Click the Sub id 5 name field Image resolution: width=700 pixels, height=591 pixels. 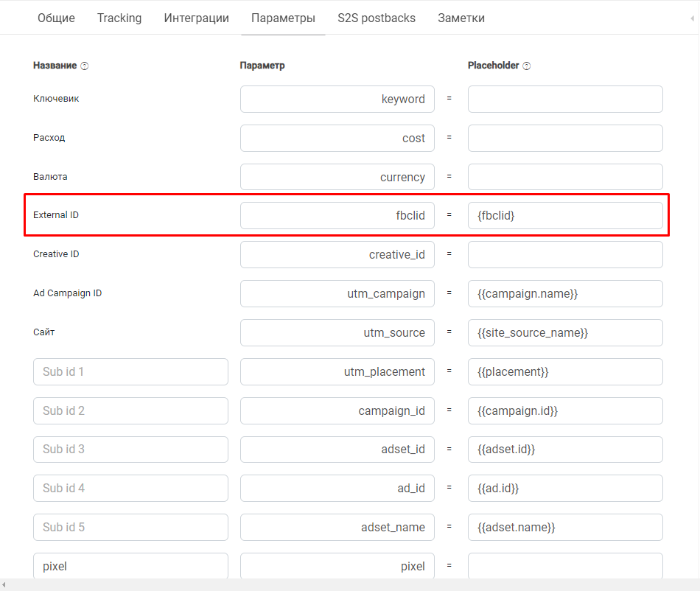click(131, 527)
